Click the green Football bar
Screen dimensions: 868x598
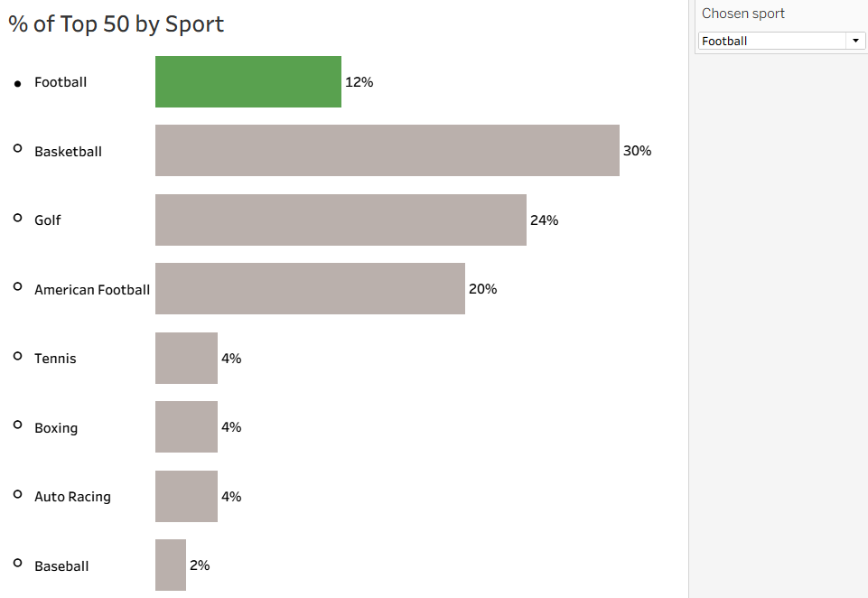click(248, 82)
